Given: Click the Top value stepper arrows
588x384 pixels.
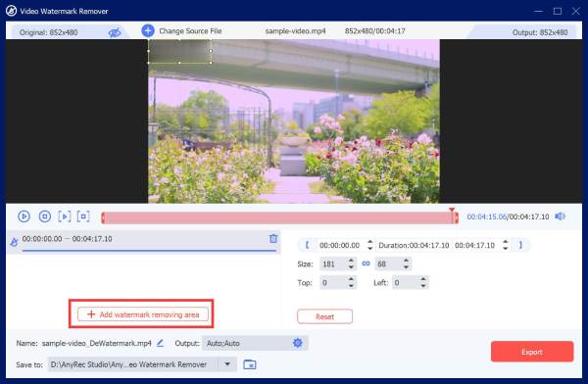Looking at the screenshot, I should (x=351, y=282).
